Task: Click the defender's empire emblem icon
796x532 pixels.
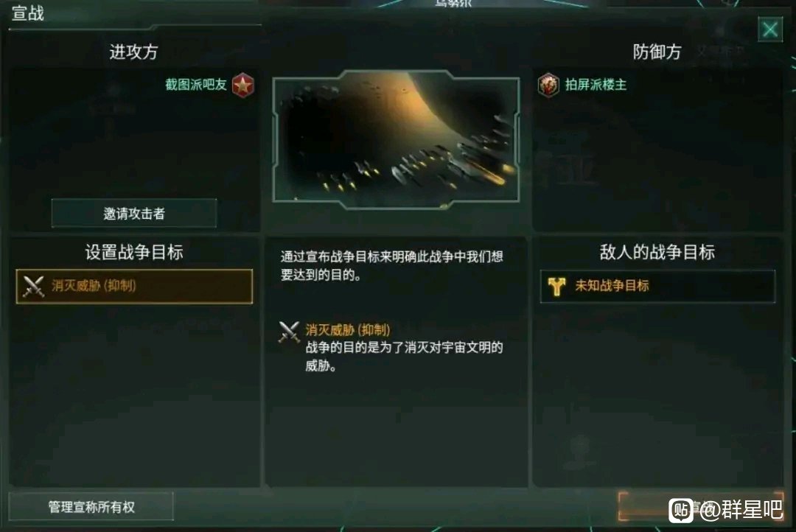Action: click(548, 85)
